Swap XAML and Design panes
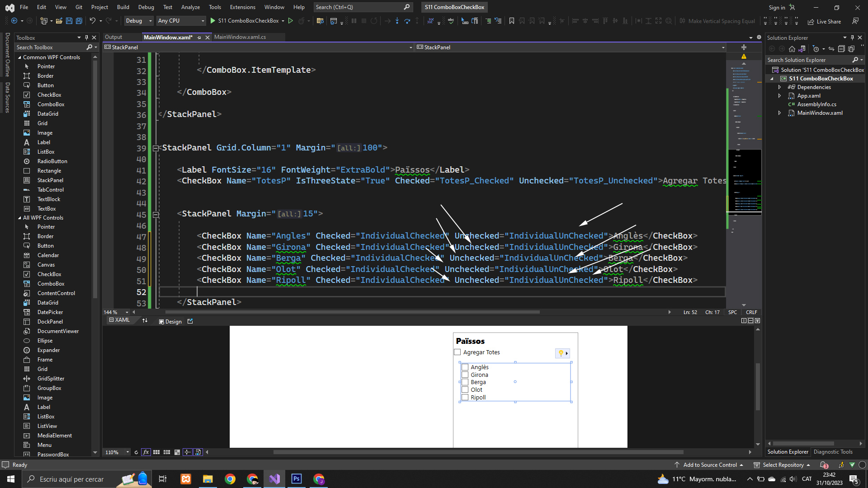868x488 pixels. pos(145,321)
